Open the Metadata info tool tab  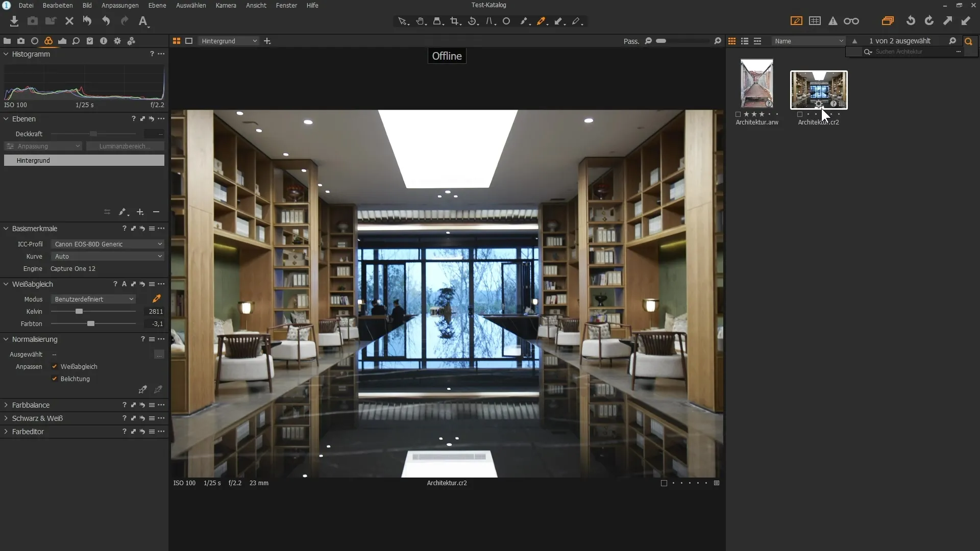click(104, 41)
